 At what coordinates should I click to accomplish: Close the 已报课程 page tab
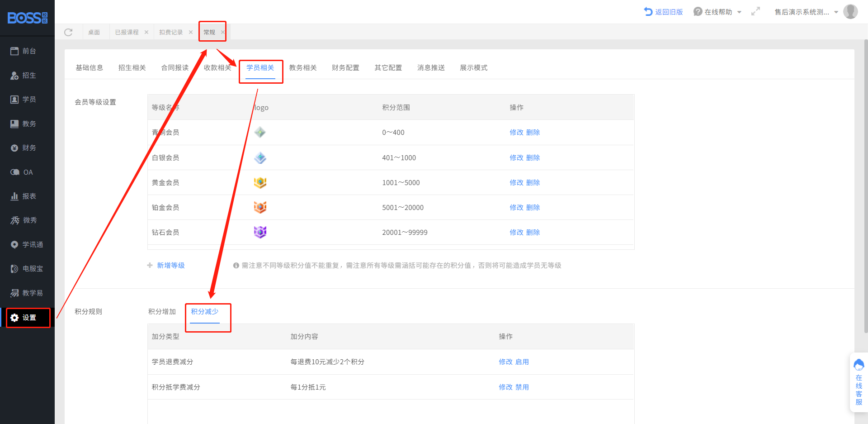pyautogui.click(x=146, y=32)
